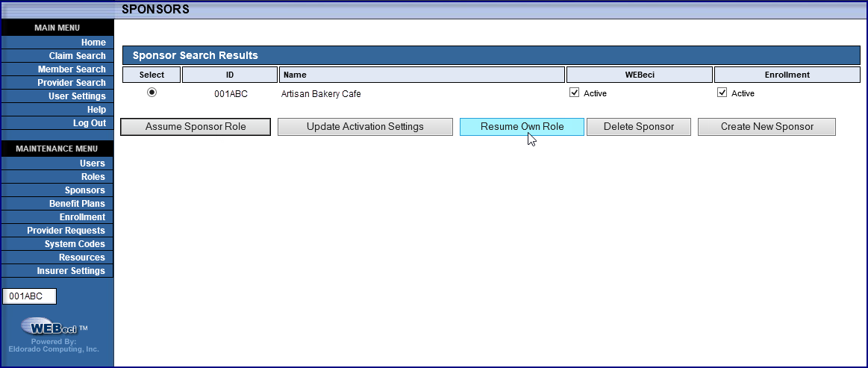Click the WEBeci column header
Image resolution: width=868 pixels, height=368 pixels.
click(640, 75)
